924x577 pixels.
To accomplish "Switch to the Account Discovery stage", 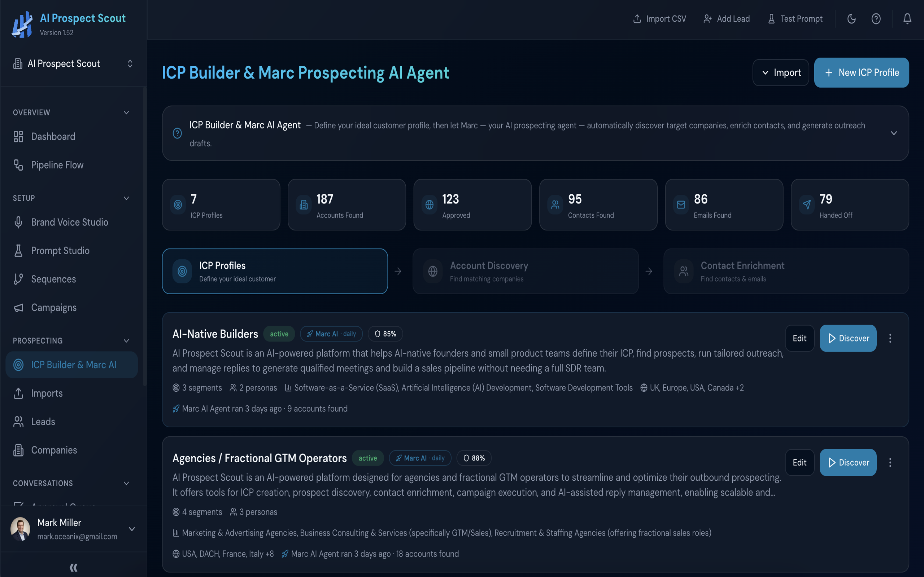I will (x=526, y=271).
